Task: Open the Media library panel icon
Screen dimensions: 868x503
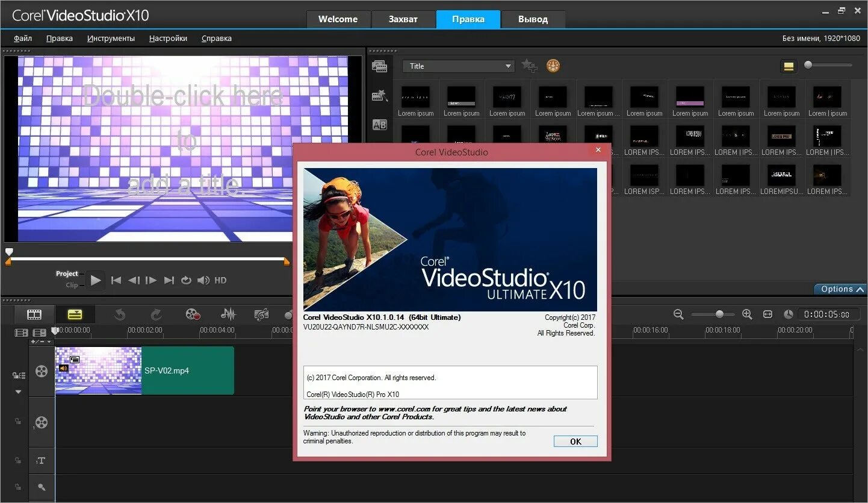Action: tap(379, 66)
